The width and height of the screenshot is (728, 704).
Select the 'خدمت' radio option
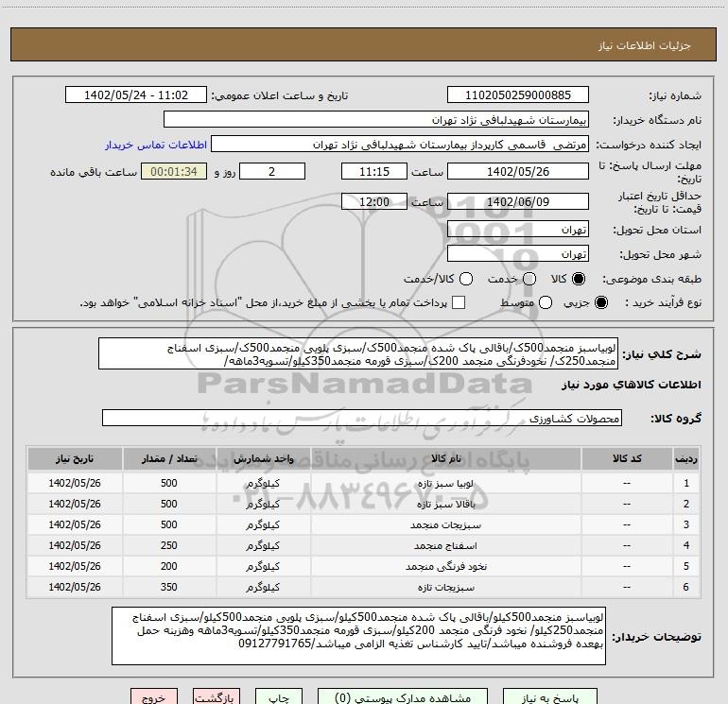coord(529,279)
